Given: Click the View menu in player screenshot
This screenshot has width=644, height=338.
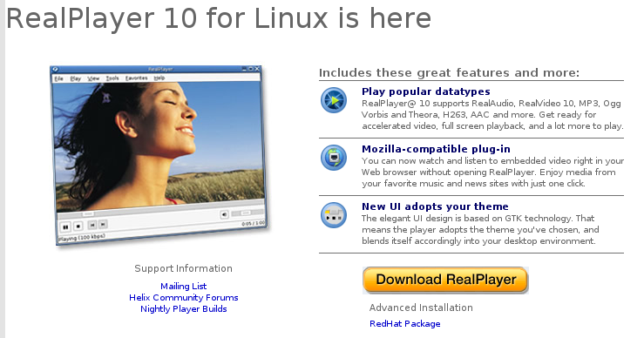Looking at the screenshot, I should click(x=93, y=78).
